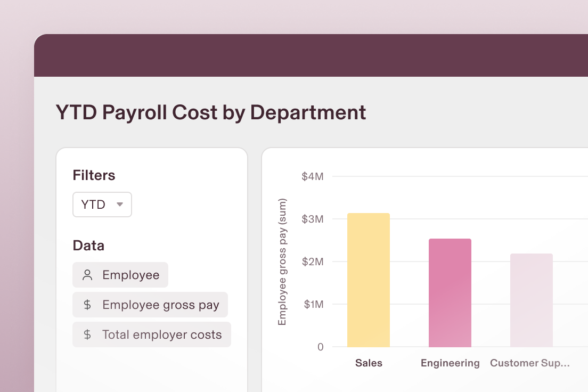Click the yellow Sales bar
The image size is (588, 392).
pos(369,280)
